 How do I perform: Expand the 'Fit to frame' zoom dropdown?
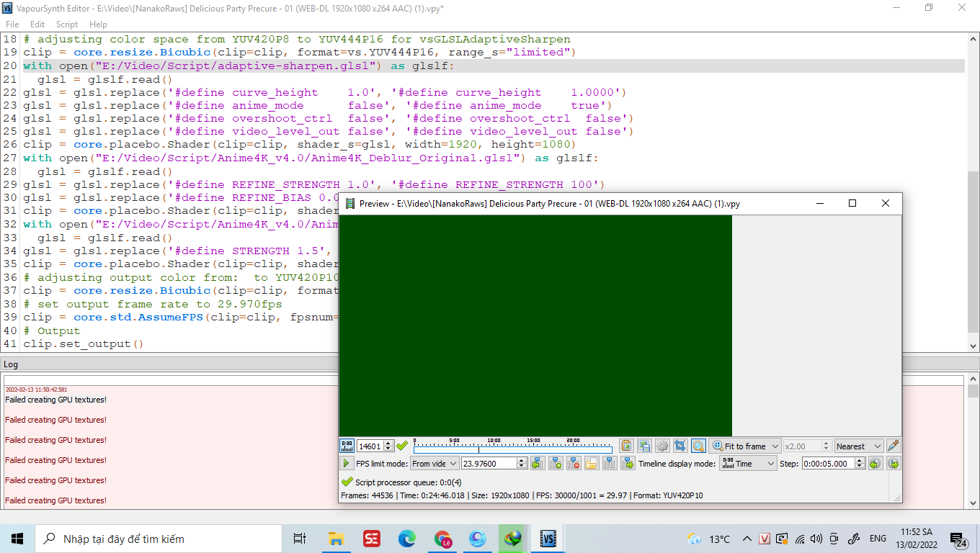[745, 446]
